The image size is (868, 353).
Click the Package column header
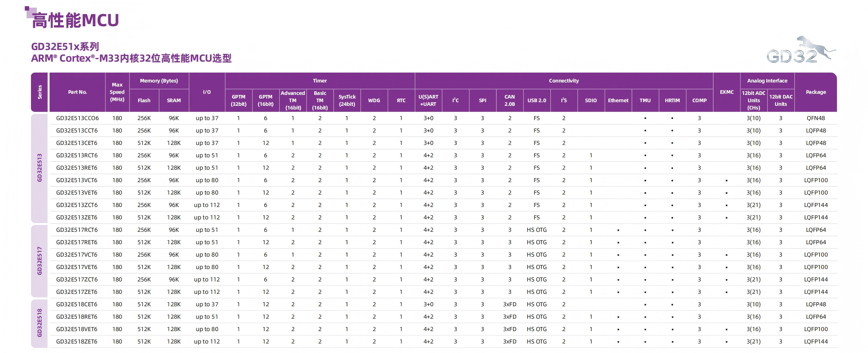point(816,92)
